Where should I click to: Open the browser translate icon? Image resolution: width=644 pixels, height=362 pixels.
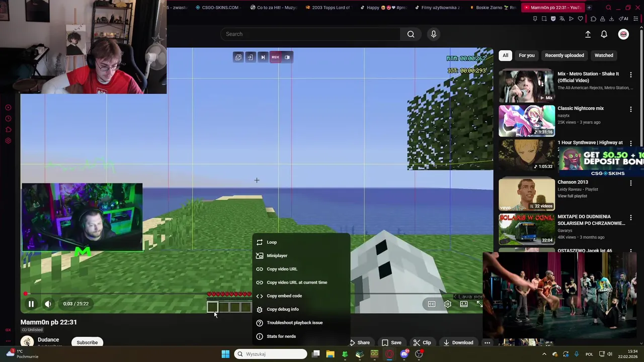click(x=562, y=19)
